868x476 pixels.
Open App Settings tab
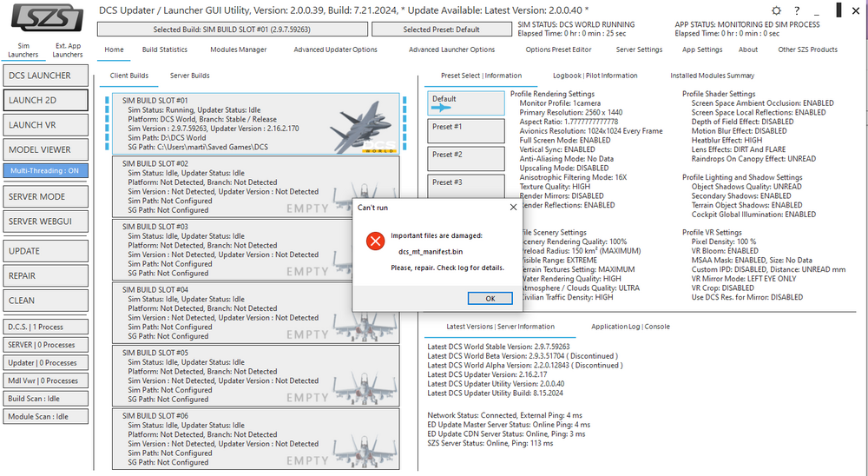(x=702, y=50)
